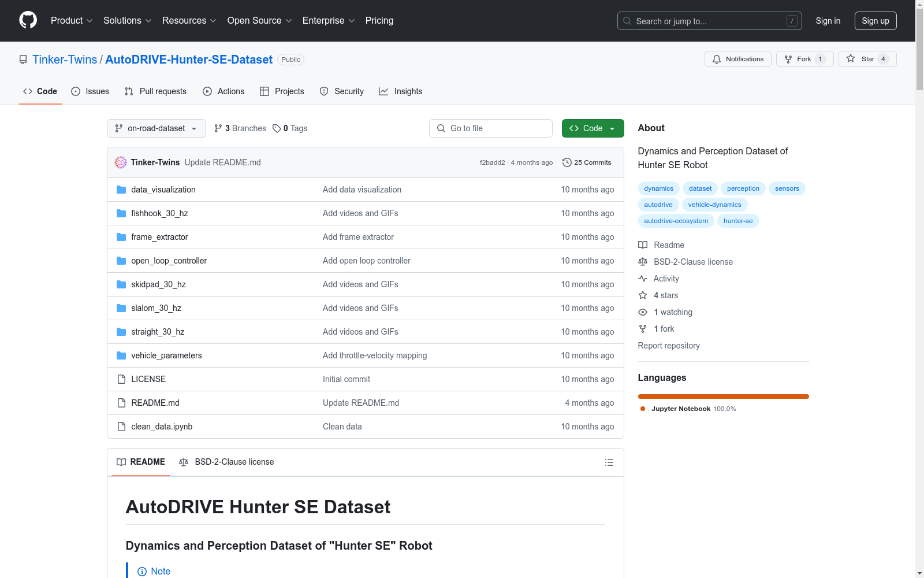Go to the Pull requests tab
The width and height of the screenshot is (924, 578).
(155, 91)
